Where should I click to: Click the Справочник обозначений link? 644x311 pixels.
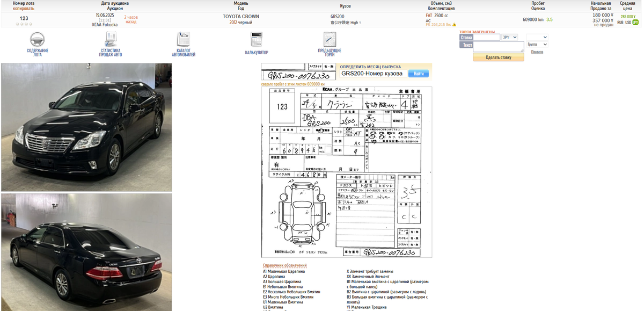point(284,265)
